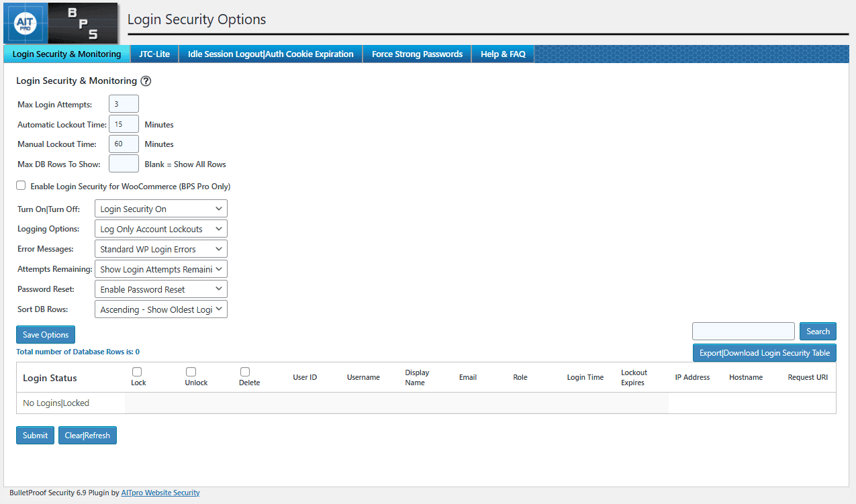Open the Login Security & Monitoring help icon
This screenshot has height=504, width=856.
click(x=146, y=81)
